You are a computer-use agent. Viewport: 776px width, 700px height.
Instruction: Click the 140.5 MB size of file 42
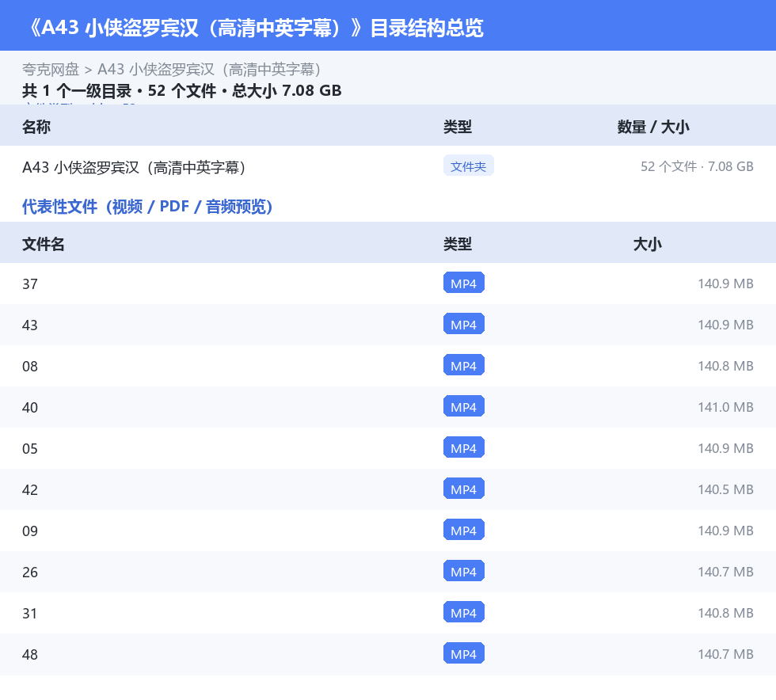click(x=725, y=489)
